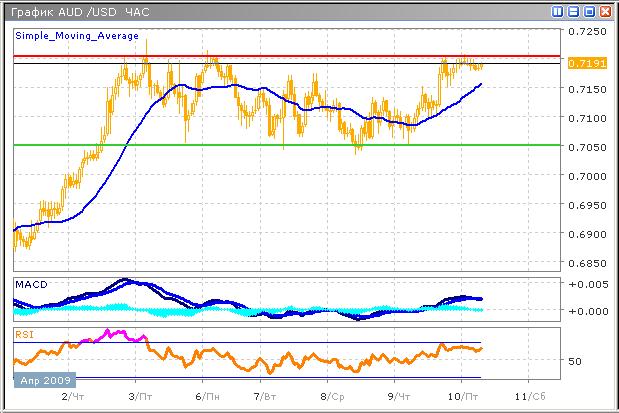Click the two-column tile icon in title bar
Screen dimensions: 619x413
point(557,11)
